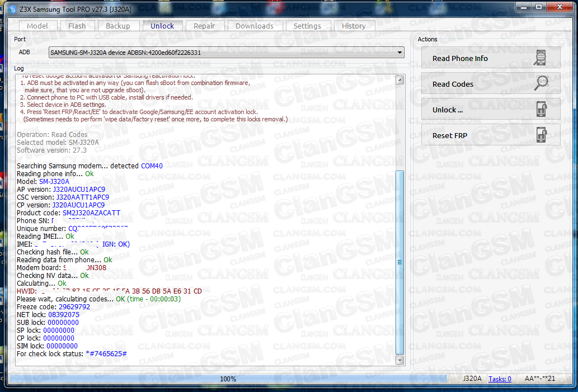The image size is (578, 392).
Task: Click the Product code SM2J320AZACATT
Action: point(91,213)
